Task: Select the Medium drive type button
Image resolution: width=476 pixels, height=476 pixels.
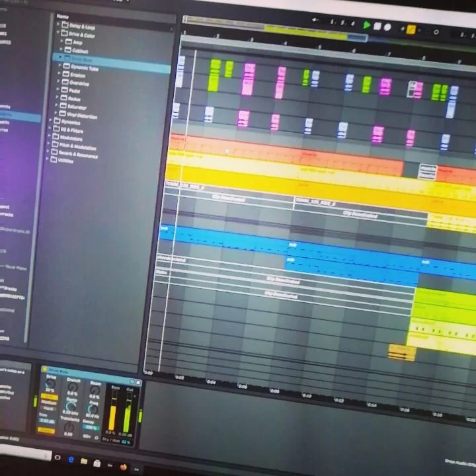Action: pyautogui.click(x=48, y=403)
